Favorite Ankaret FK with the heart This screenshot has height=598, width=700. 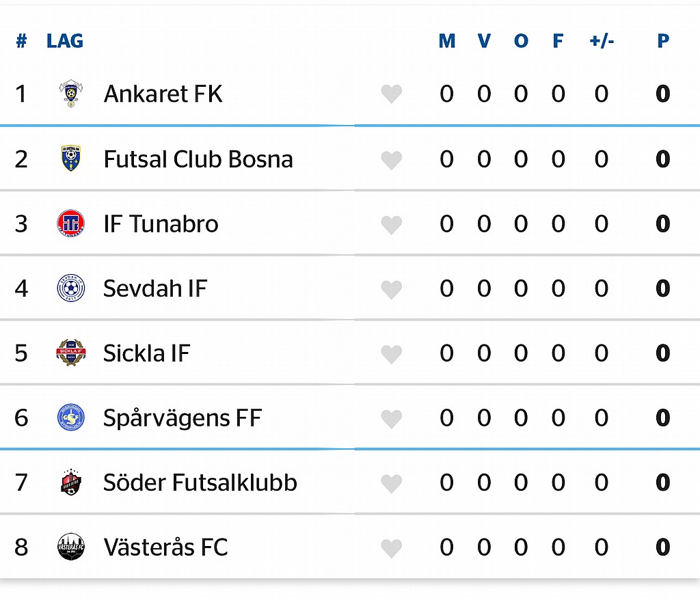(392, 94)
